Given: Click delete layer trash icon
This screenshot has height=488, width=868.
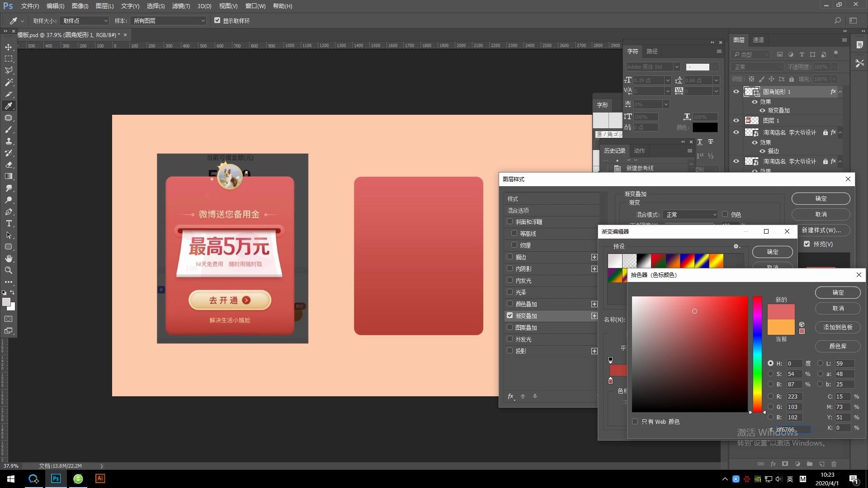Looking at the screenshot, I should tap(834, 464).
